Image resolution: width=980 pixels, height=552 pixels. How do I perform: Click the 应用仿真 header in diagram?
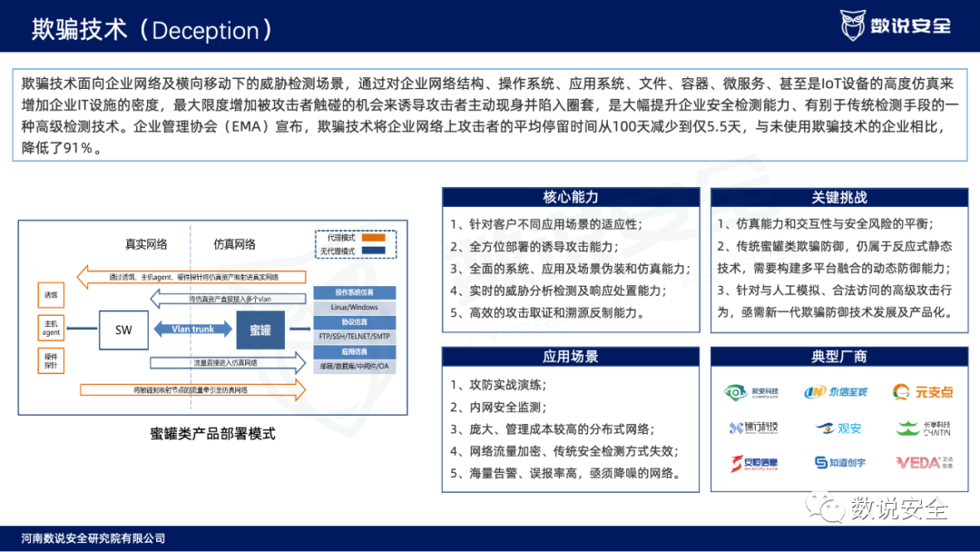point(355,352)
